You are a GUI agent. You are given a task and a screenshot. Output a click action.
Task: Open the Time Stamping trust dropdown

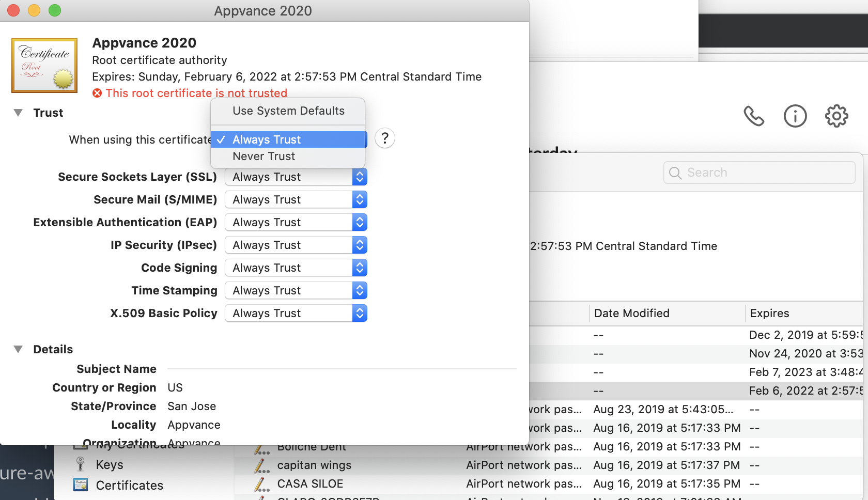[296, 290]
